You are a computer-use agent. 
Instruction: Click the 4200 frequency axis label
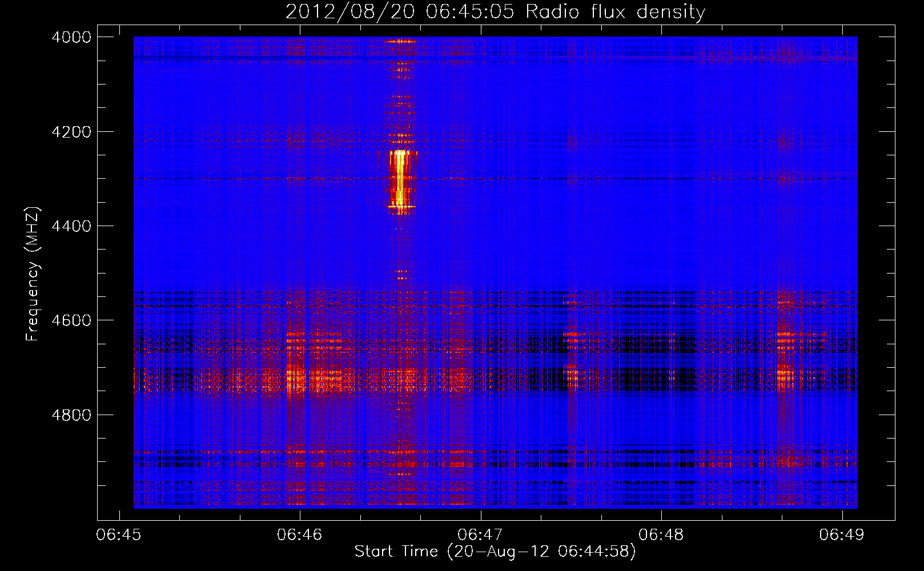[71, 132]
